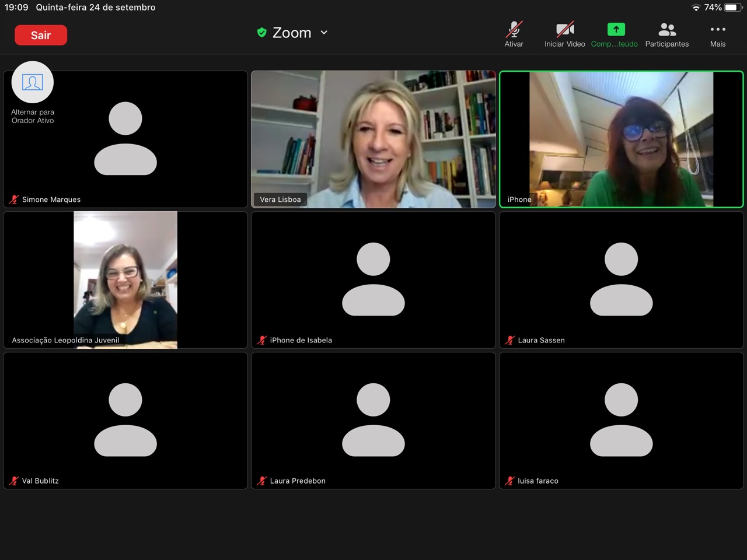
Task: Tap the Vera Lisboa name label
Action: (280, 199)
